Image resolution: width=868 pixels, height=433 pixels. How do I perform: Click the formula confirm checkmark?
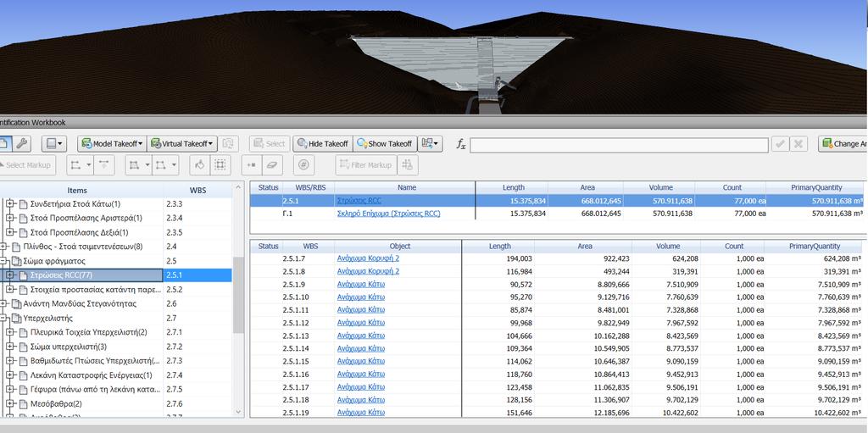pyautogui.click(x=780, y=144)
